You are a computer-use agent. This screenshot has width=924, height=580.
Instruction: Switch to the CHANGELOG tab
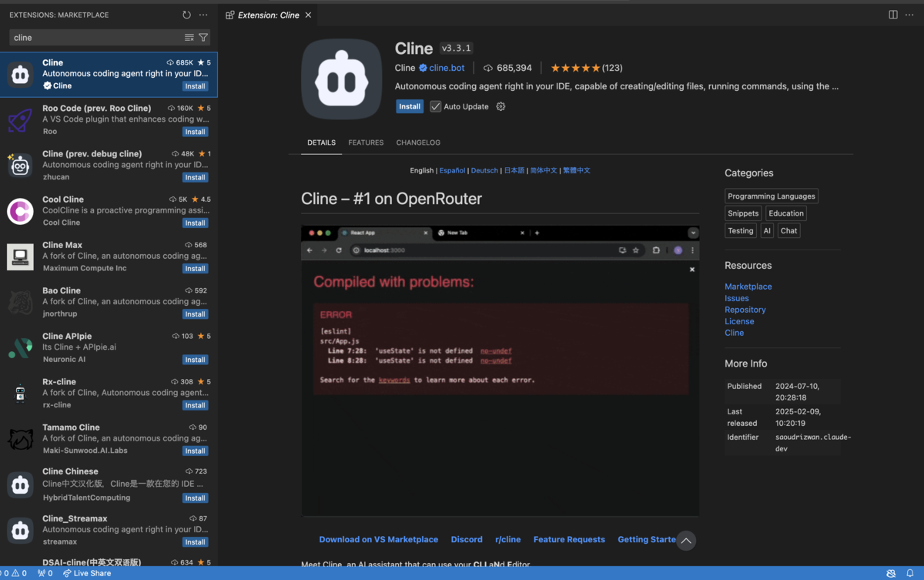(418, 142)
